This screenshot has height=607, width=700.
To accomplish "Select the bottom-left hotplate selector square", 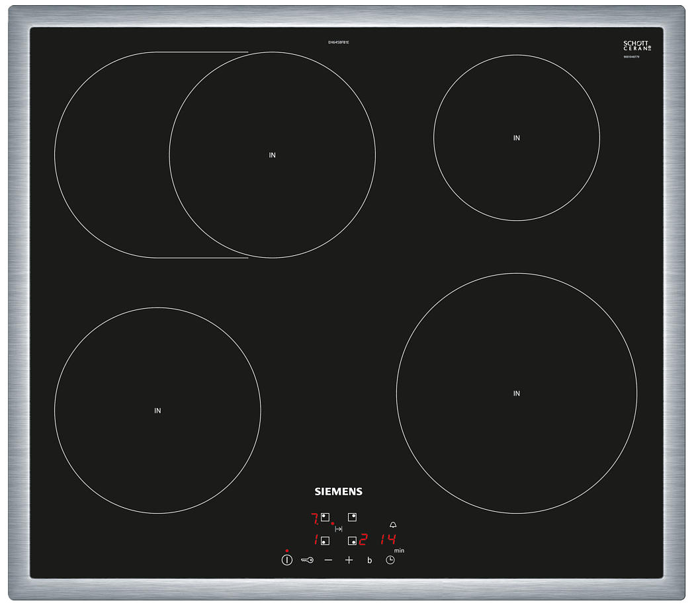I will coord(325,540).
